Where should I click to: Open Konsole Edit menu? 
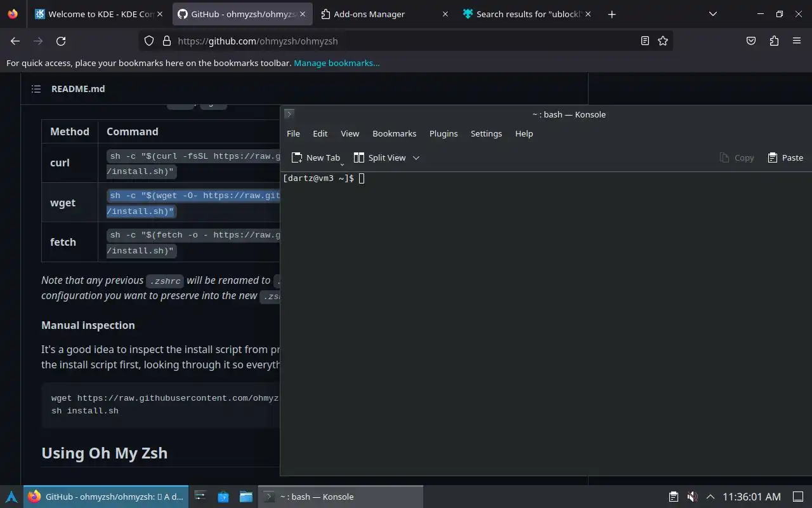(320, 133)
